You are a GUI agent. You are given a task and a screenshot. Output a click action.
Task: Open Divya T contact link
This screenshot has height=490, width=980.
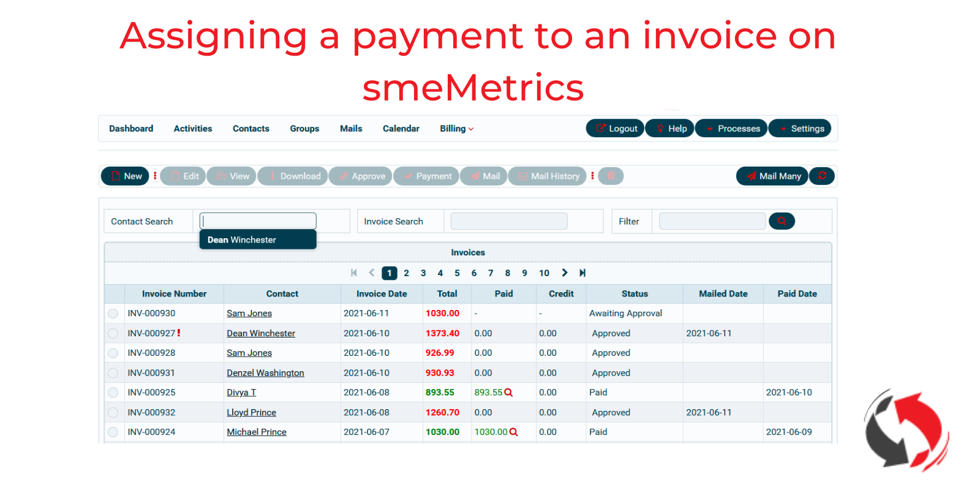241,393
